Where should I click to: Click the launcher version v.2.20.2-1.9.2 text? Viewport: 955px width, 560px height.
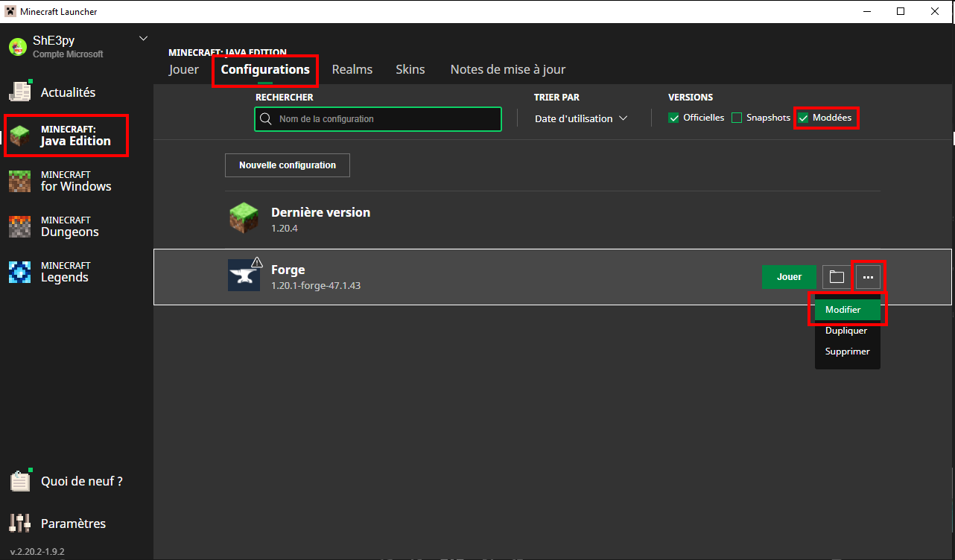(37, 552)
